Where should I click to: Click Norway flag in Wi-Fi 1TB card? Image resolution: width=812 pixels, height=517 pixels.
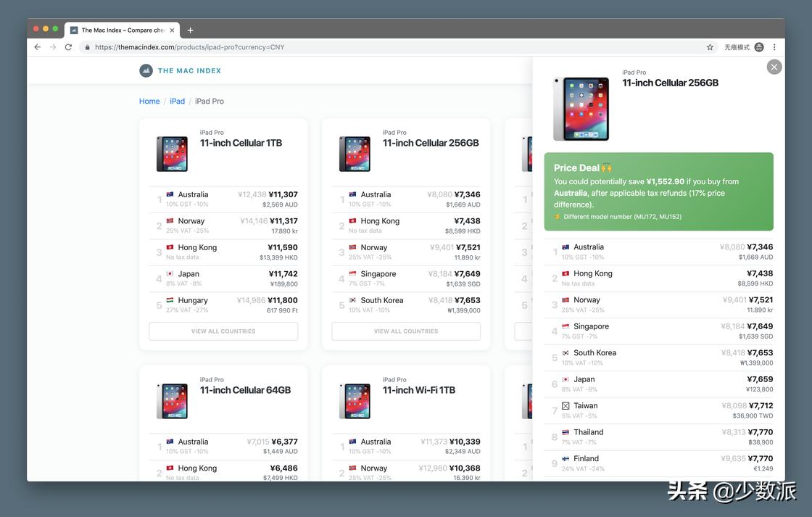pos(352,468)
